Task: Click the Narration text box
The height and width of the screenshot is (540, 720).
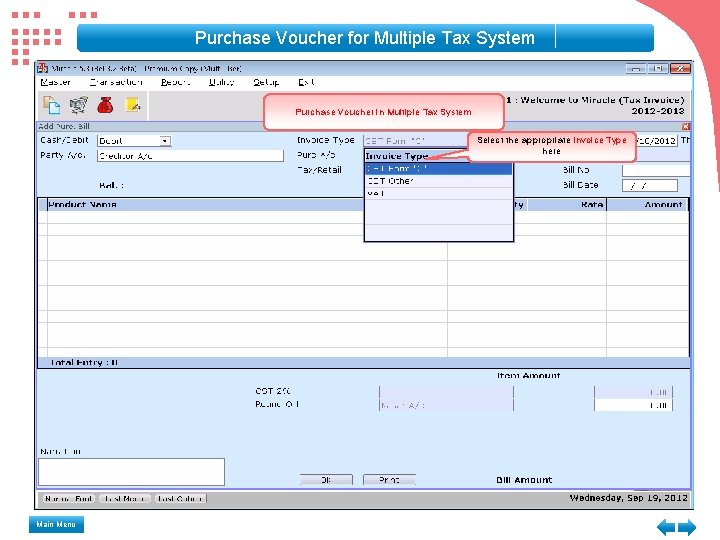Action: [131, 472]
